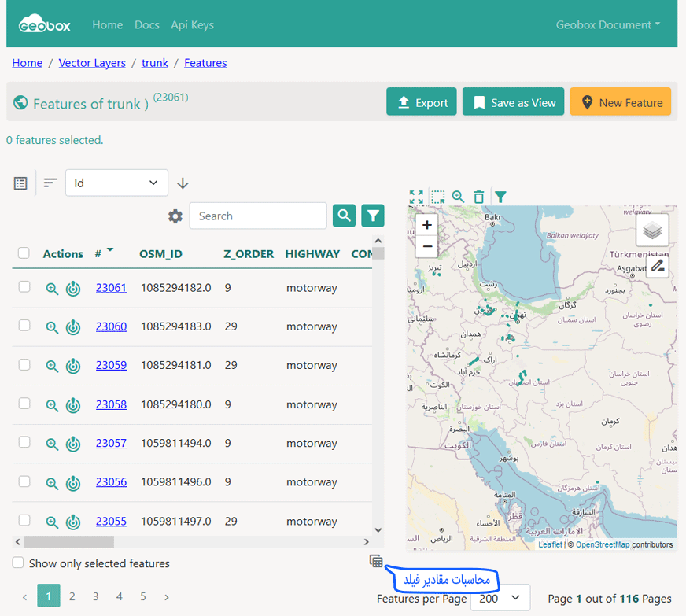Click the map draw/edit pencil icon
This screenshot has width=686, height=616.
point(658,266)
